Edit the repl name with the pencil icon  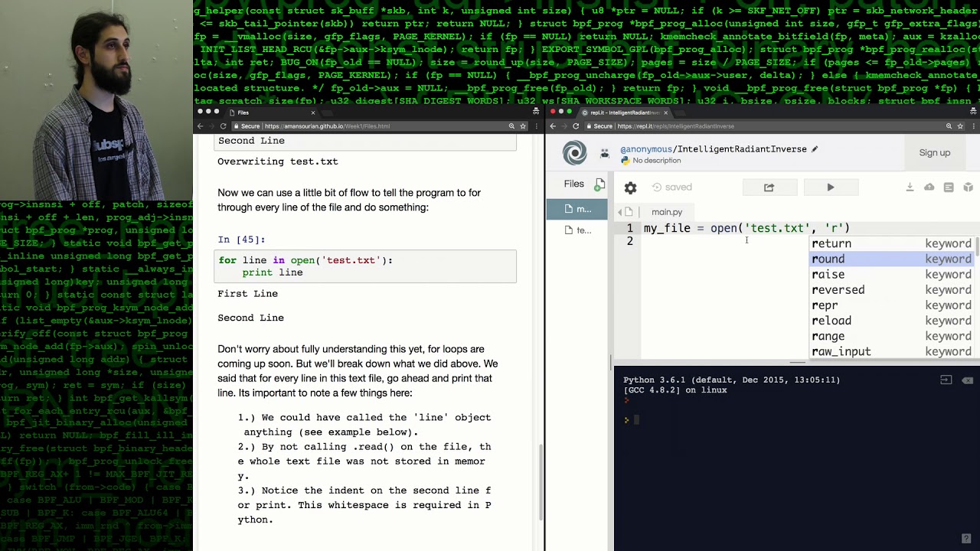[815, 149]
